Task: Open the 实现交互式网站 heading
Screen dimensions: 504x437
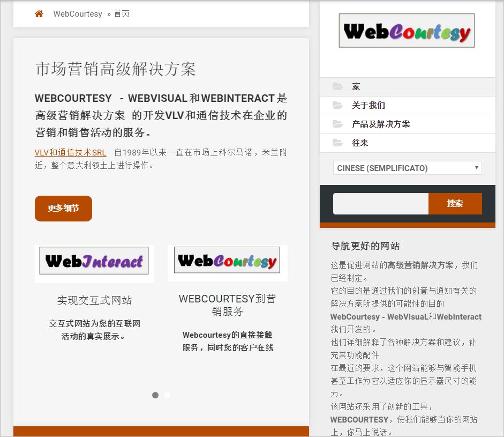Action: pyautogui.click(x=94, y=300)
